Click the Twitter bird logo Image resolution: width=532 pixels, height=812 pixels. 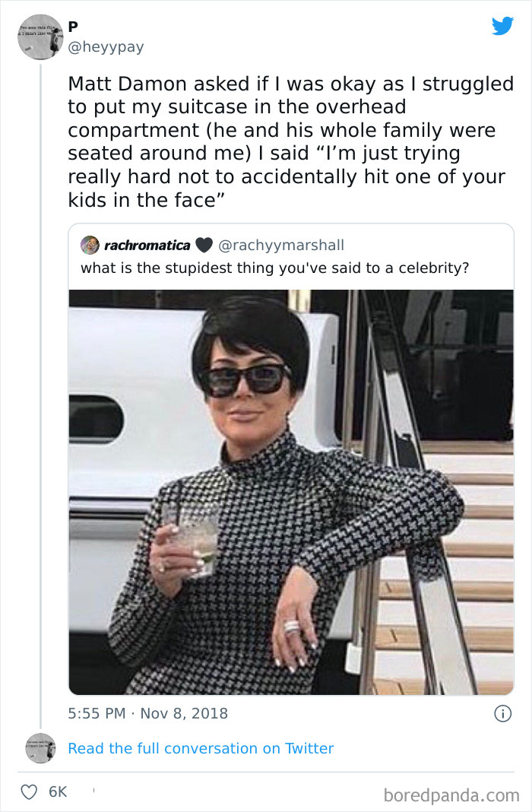(502, 26)
